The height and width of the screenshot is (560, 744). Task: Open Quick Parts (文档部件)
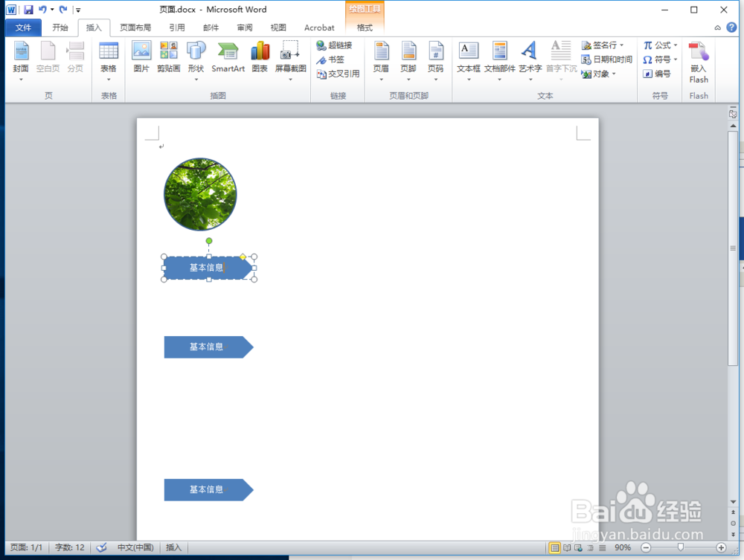coord(500,62)
